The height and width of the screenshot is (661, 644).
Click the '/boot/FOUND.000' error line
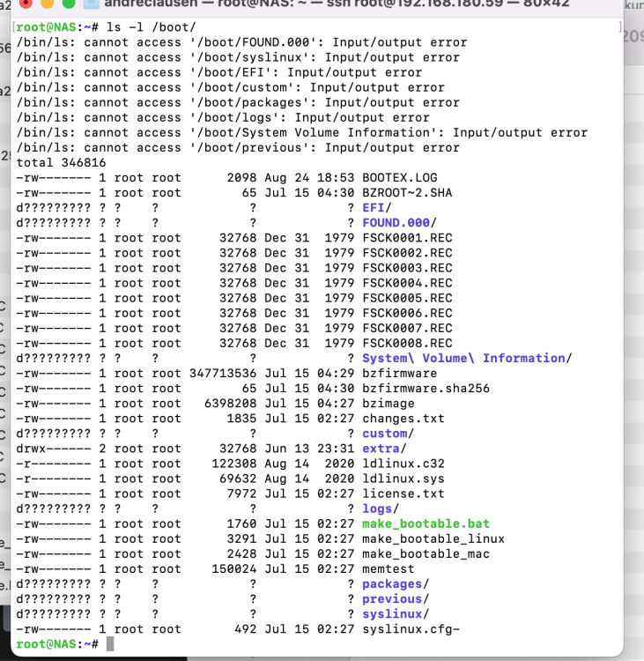pos(241,42)
